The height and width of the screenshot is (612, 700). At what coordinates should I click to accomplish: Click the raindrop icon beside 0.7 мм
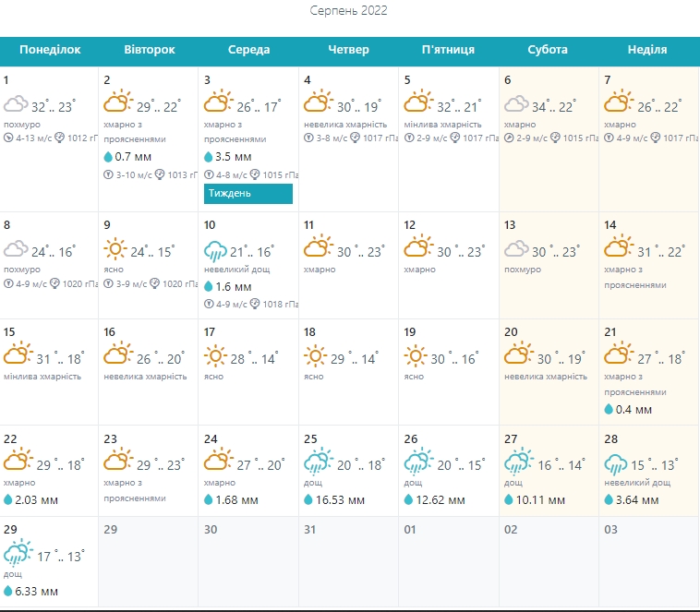tap(108, 157)
